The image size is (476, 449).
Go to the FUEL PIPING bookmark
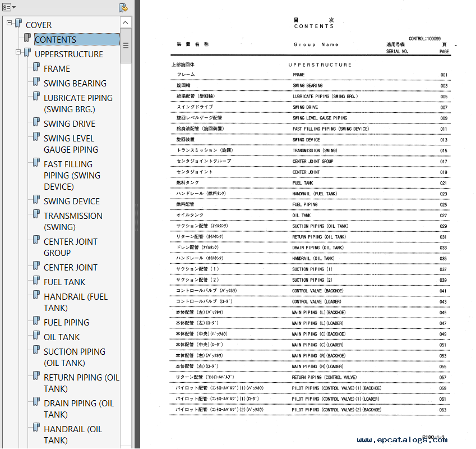coord(66,322)
